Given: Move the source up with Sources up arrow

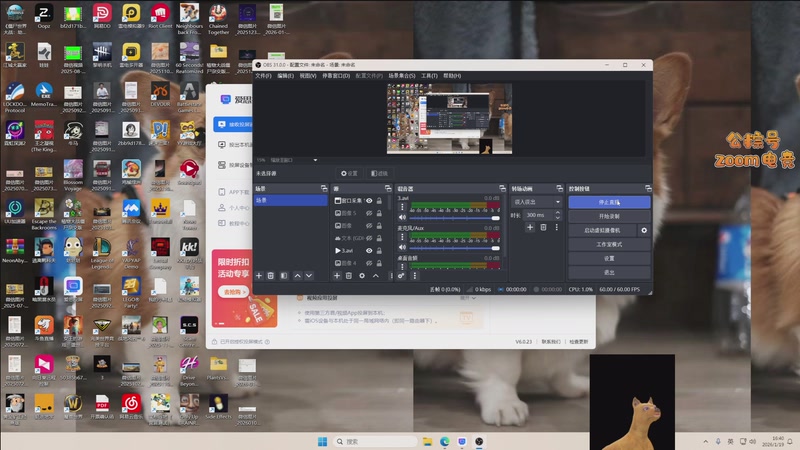Looking at the screenshot, I should coord(376,276).
